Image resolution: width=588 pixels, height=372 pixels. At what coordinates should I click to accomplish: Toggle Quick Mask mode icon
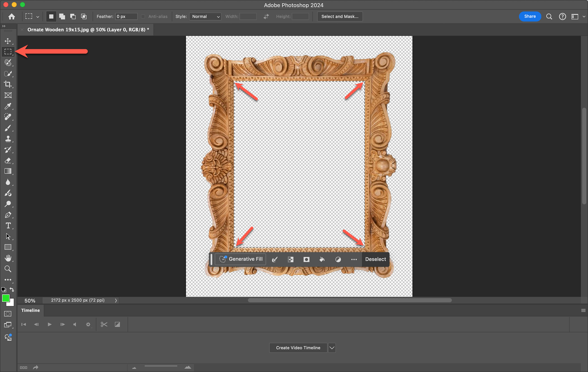click(x=8, y=314)
